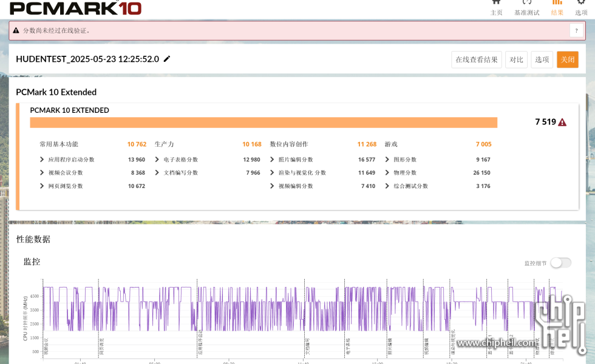The width and height of the screenshot is (595, 364).
Task: Open the 基准测试 benchmarks tab
Action: point(527,8)
